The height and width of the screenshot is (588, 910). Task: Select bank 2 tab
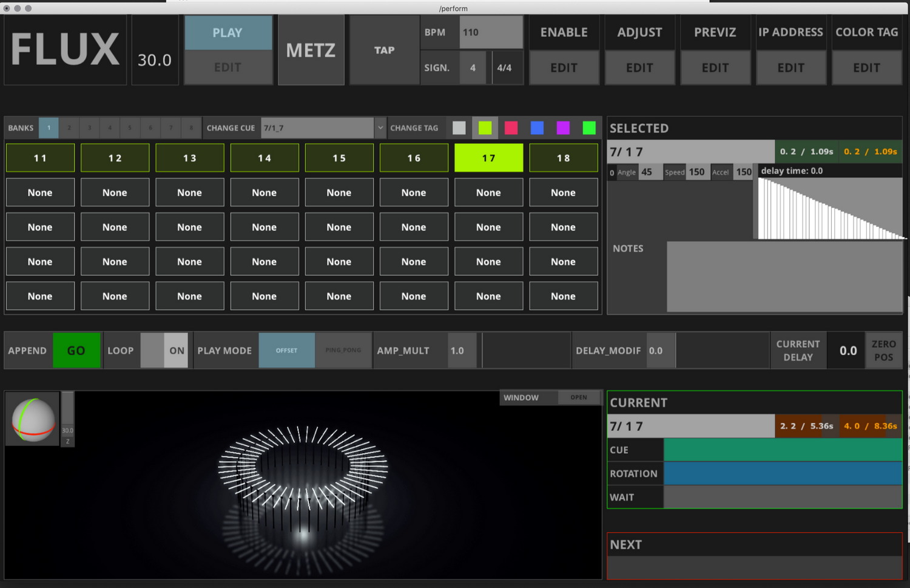click(69, 128)
